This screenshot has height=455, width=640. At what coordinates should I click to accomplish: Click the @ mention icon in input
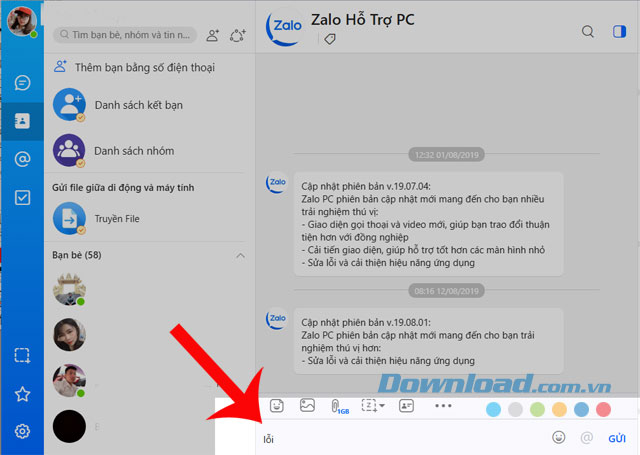coord(587,438)
